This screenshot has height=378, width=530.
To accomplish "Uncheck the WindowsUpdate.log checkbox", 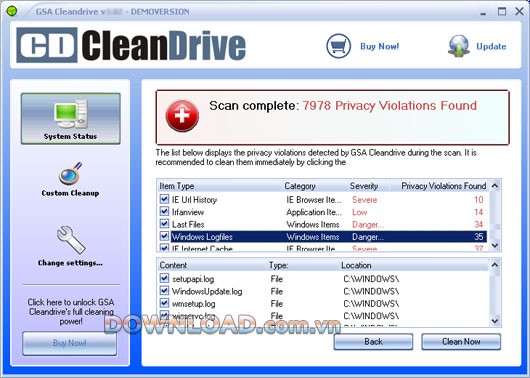I will point(164,291).
